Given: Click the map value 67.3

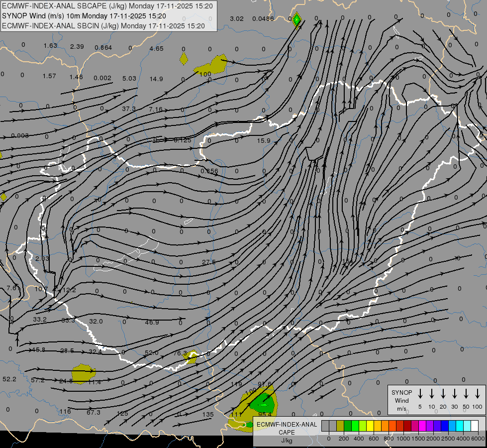Looking at the screenshot, I should pos(94,413).
